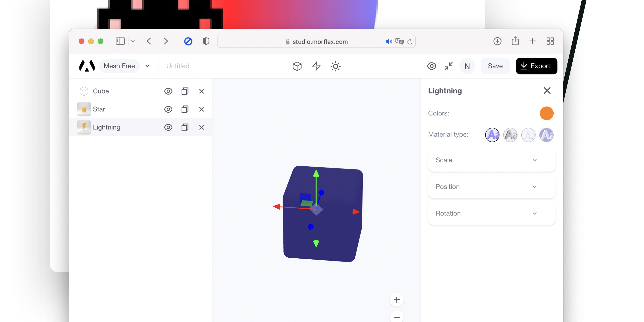The image size is (644, 322).
Task: Open the 3D cube shapes tool
Action: click(297, 66)
